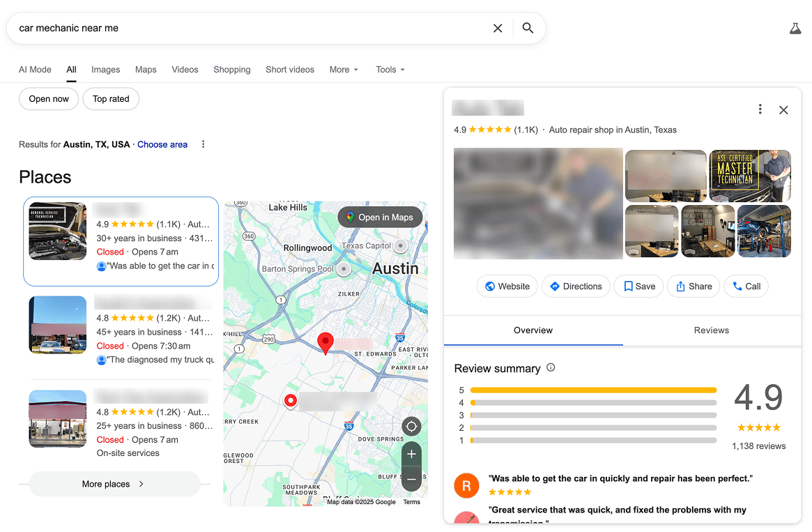Close the business details panel
The height and width of the screenshot is (532, 812).
coord(783,110)
